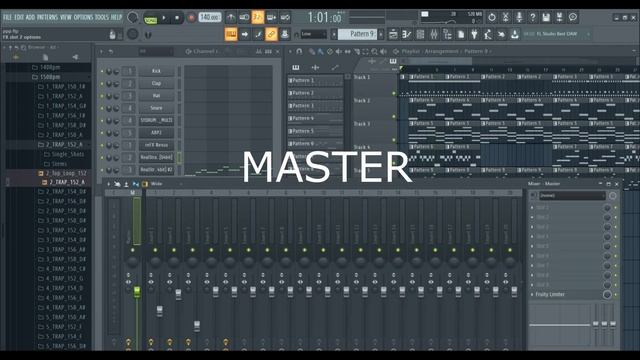This screenshot has width=640, height=360.
Task: Expand the Single_Shots folder
Action: click(64, 154)
